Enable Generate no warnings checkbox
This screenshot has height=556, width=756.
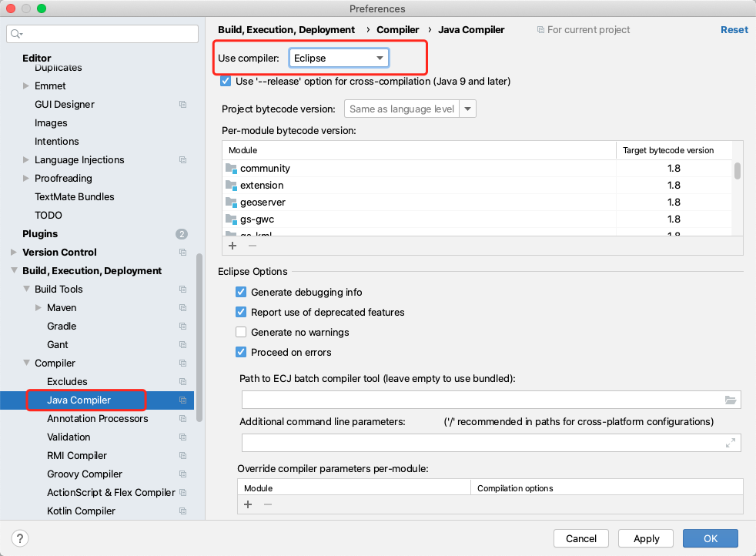(241, 333)
